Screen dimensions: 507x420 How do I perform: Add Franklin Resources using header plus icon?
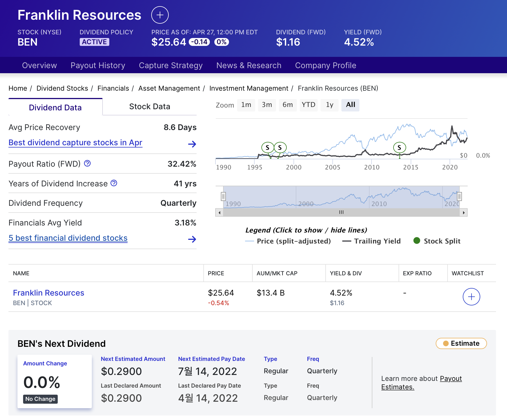coord(160,15)
